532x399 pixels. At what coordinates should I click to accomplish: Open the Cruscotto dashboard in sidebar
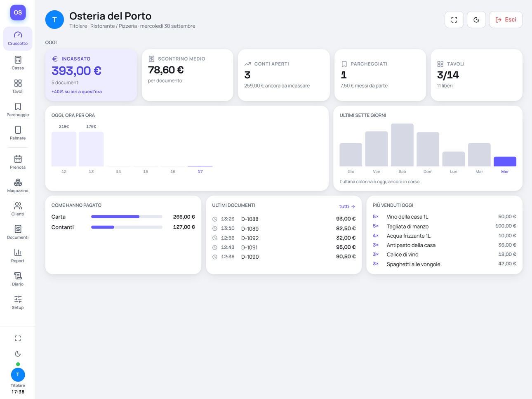(18, 39)
